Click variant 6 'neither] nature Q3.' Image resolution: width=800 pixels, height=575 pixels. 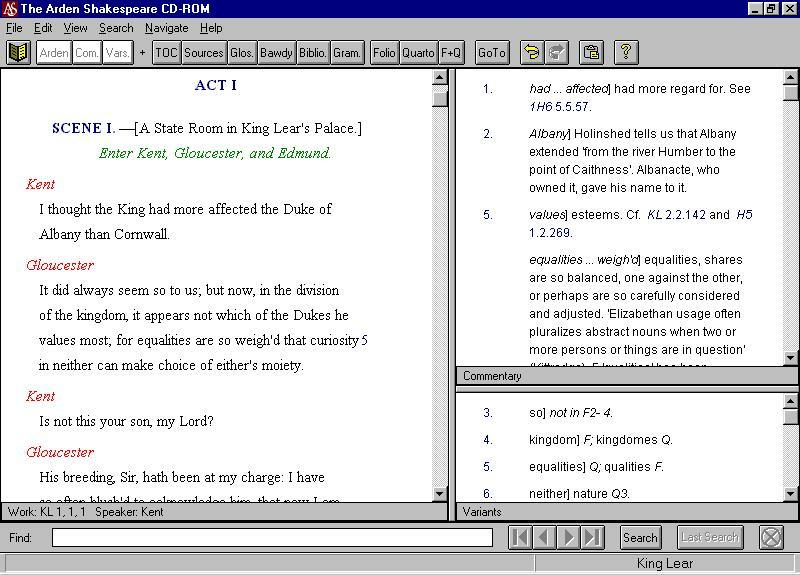[x=580, y=494]
